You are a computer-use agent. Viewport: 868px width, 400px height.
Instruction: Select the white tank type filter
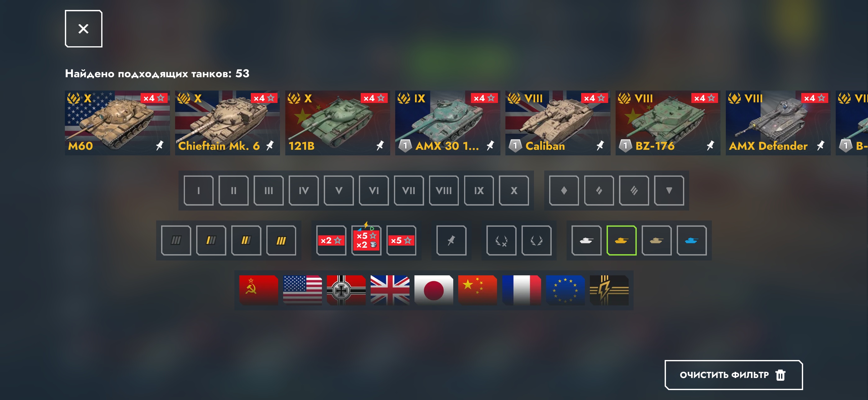click(586, 240)
